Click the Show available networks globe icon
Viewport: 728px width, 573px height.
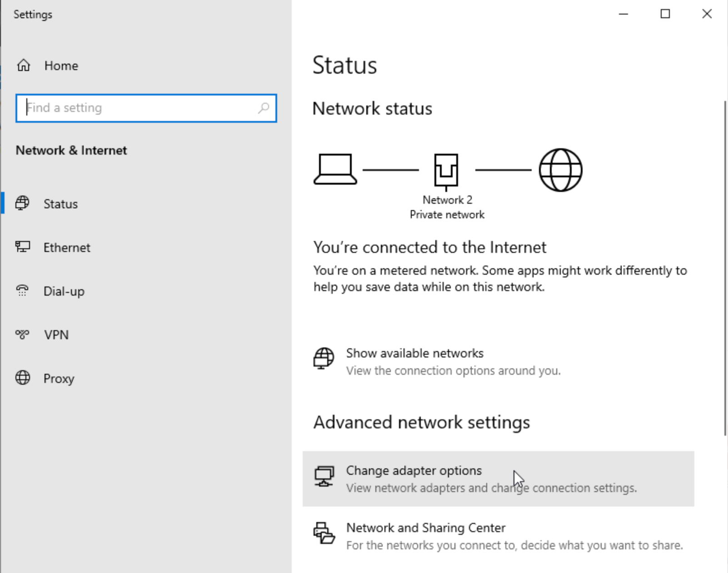(x=324, y=358)
